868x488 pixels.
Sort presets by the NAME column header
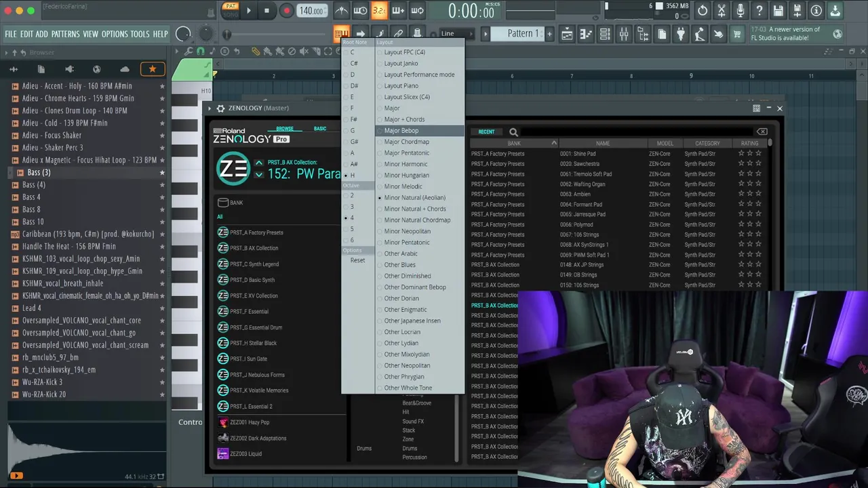coord(602,144)
